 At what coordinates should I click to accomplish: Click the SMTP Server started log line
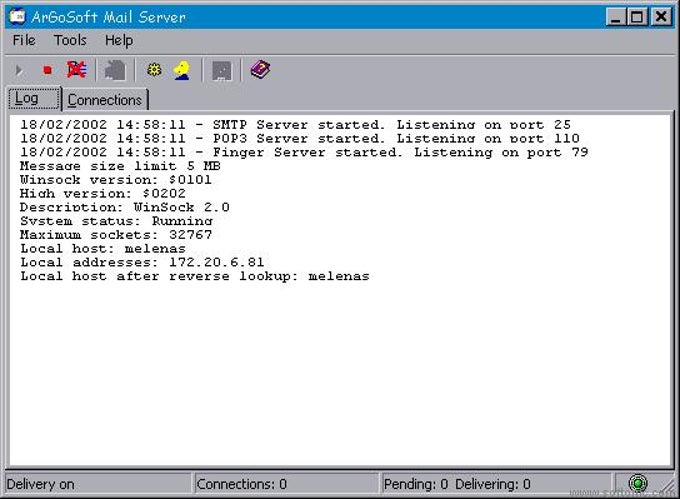pos(295,125)
